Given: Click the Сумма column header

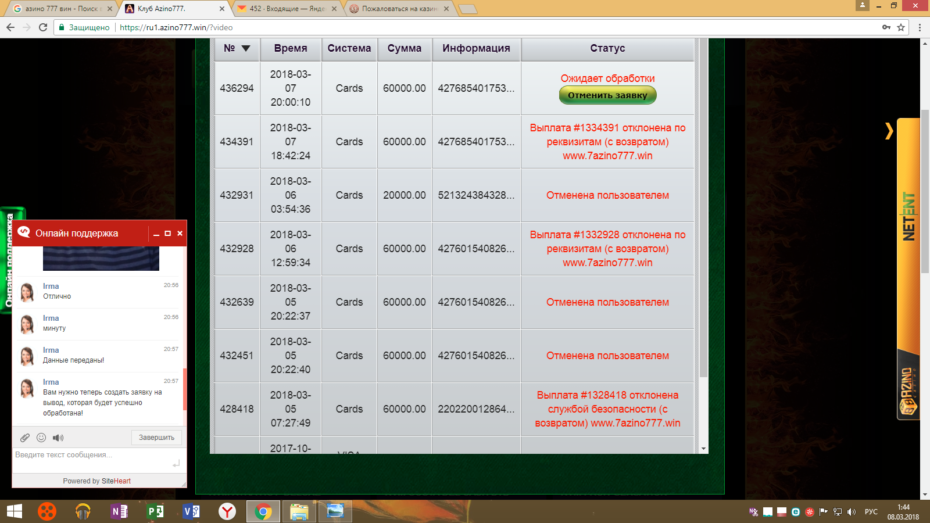Looking at the screenshot, I should 404,49.
